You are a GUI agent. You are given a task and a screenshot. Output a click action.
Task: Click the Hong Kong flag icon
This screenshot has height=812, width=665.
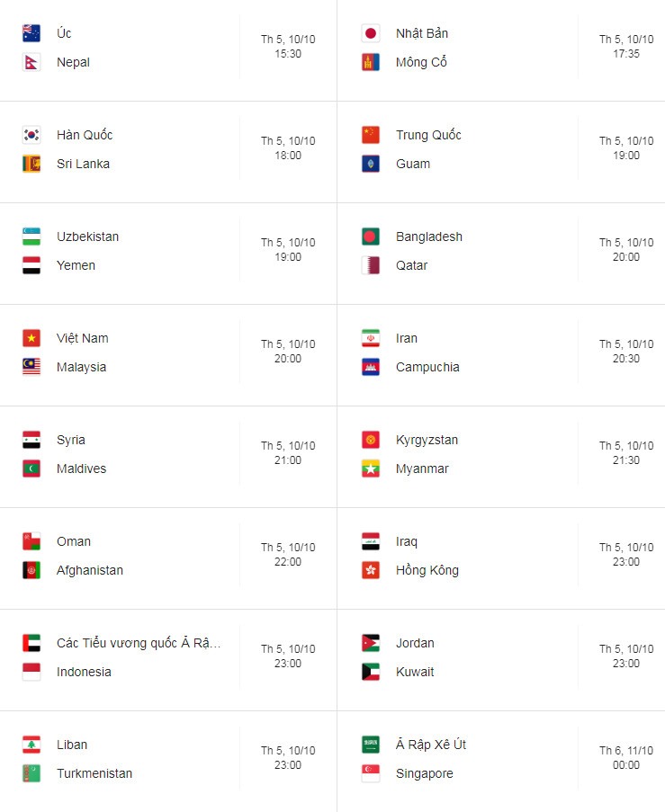[371, 570]
